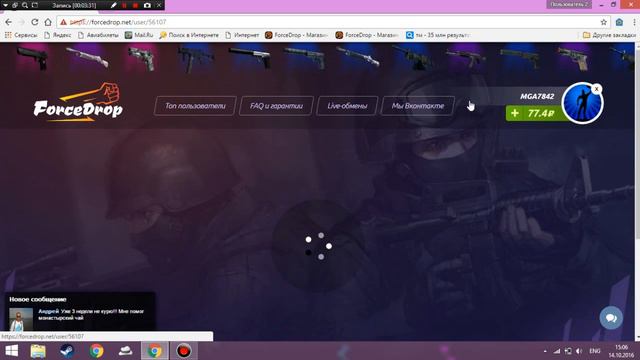640x360 pixels.
Task: Go to Live-обмены page
Action: [x=347, y=106]
